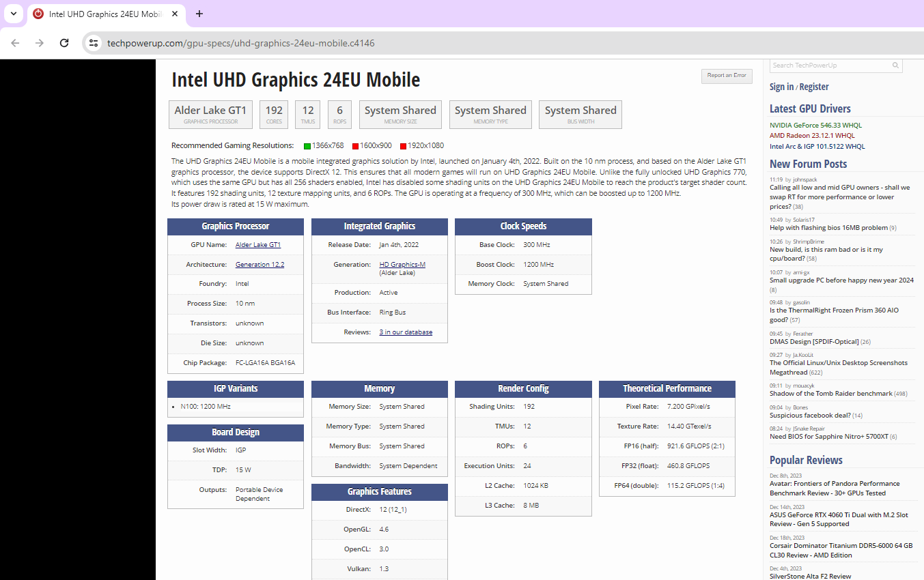Click the green 1366x768 resolution swatch
Image resolution: width=924 pixels, height=580 pixels.
point(307,146)
